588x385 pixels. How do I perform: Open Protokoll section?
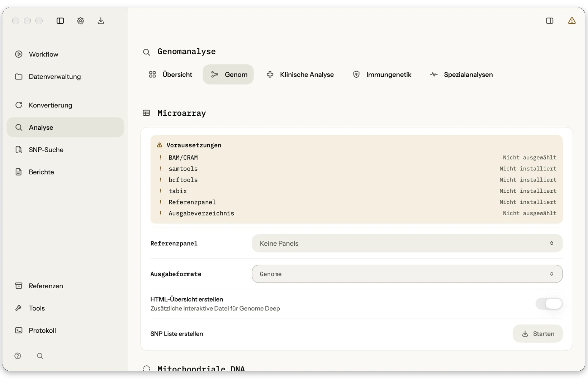pyautogui.click(x=65, y=330)
